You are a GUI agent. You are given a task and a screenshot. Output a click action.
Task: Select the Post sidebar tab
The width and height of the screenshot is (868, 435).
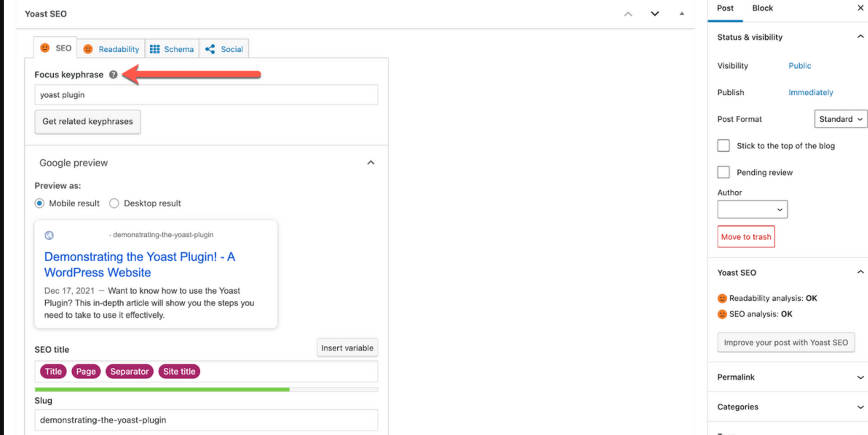click(x=725, y=9)
